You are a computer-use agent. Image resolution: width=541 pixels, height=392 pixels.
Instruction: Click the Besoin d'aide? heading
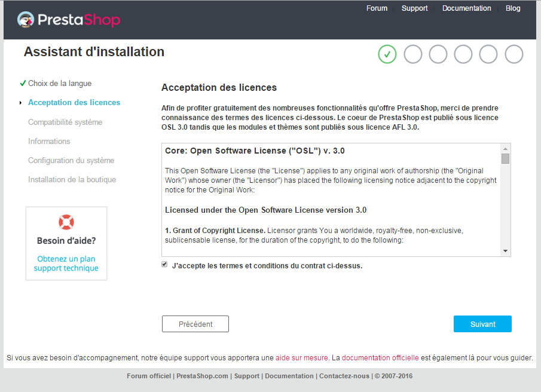[66, 241]
